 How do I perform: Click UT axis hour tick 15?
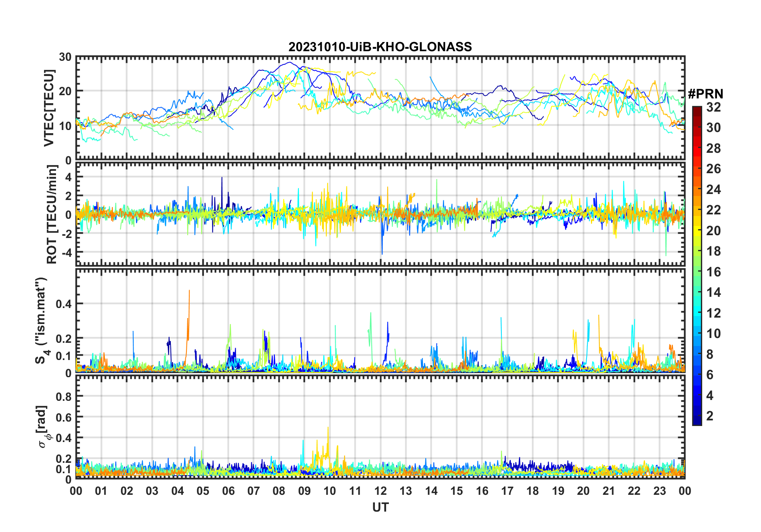457,491
